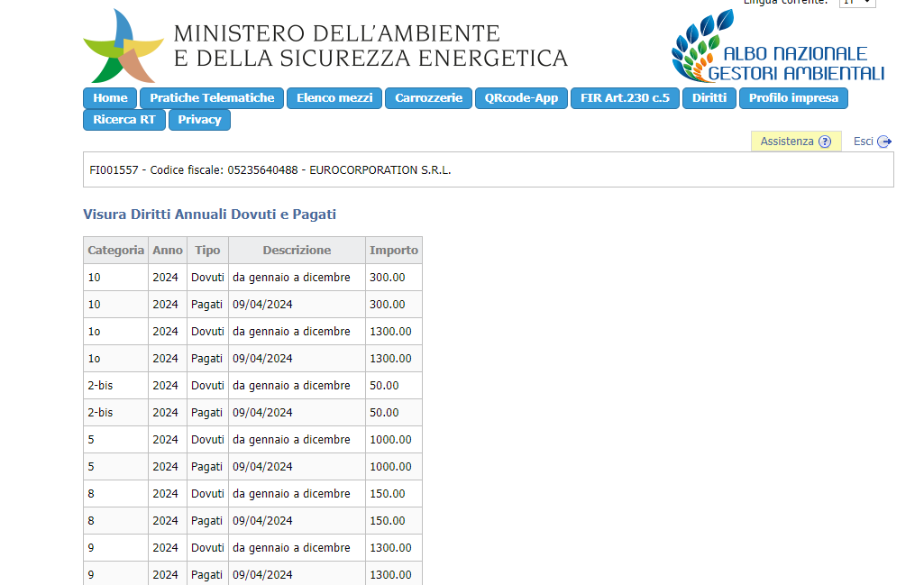Open the Elenco mezzi section
924x585 pixels.
point(334,98)
